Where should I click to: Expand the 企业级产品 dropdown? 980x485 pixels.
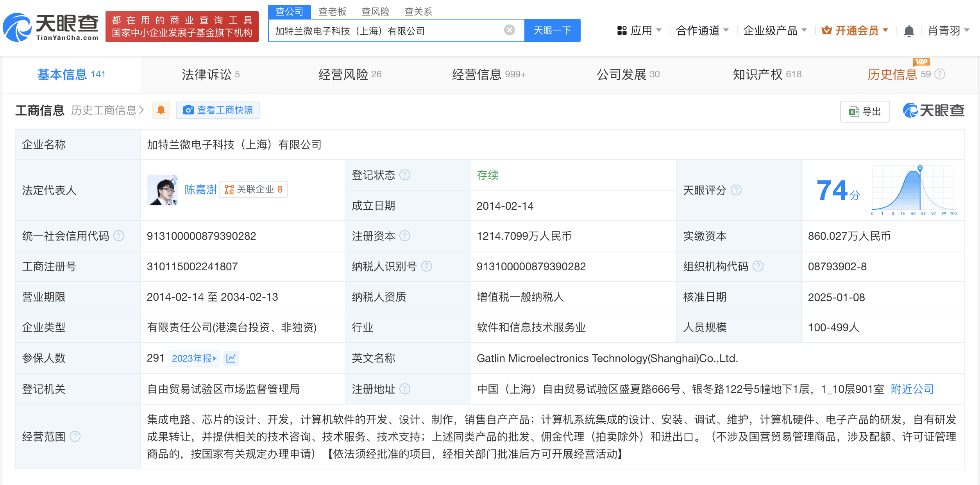tap(775, 30)
